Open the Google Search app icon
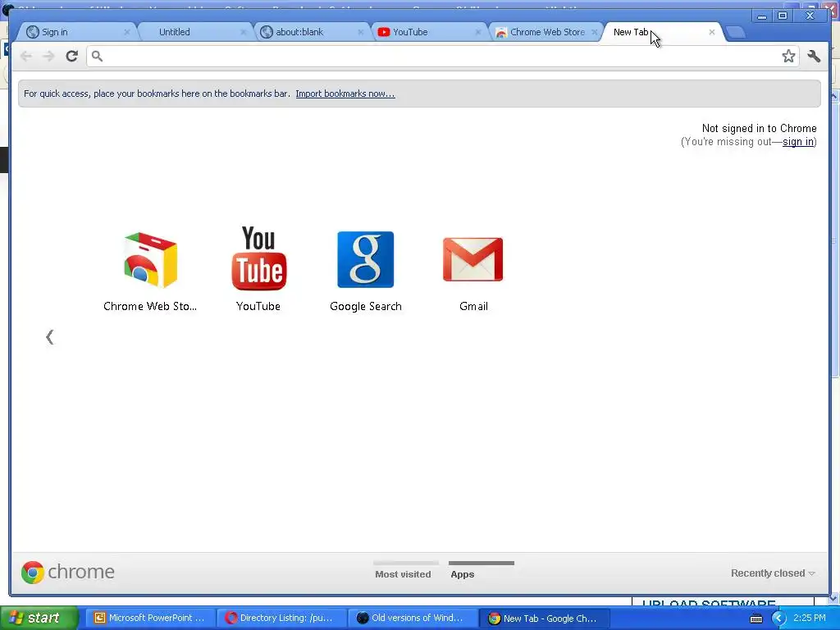The image size is (840, 630). pos(365,260)
